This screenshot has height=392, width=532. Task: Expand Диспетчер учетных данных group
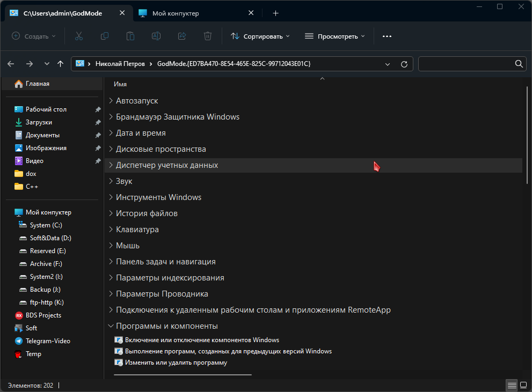point(111,165)
